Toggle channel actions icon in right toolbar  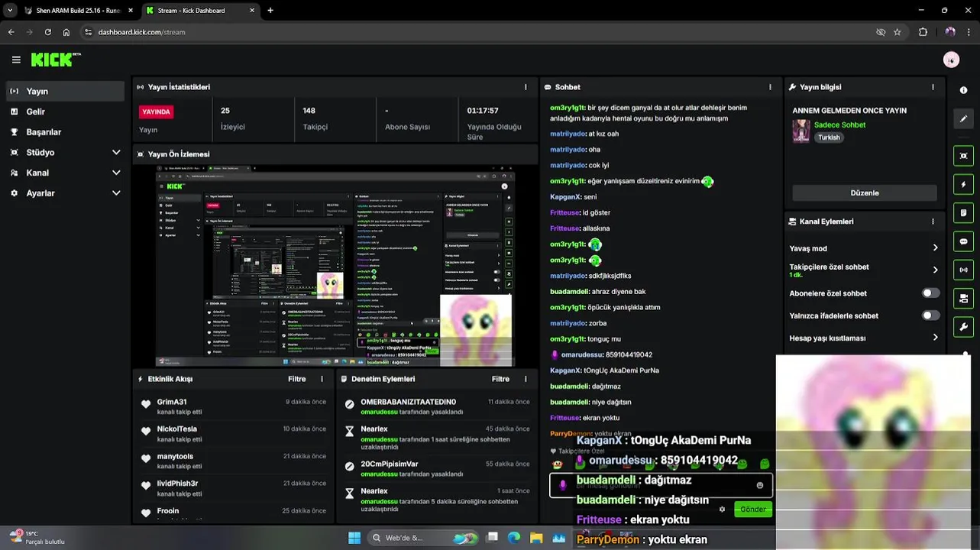[x=963, y=299]
